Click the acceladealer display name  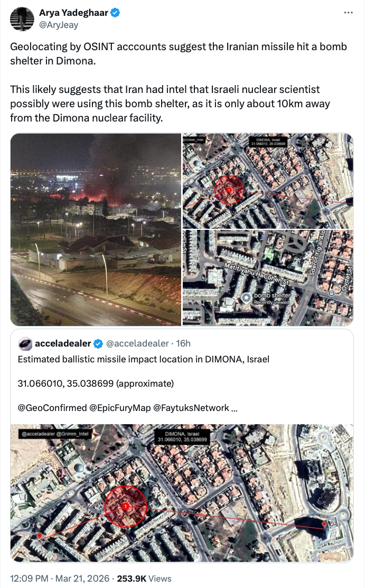63,344
